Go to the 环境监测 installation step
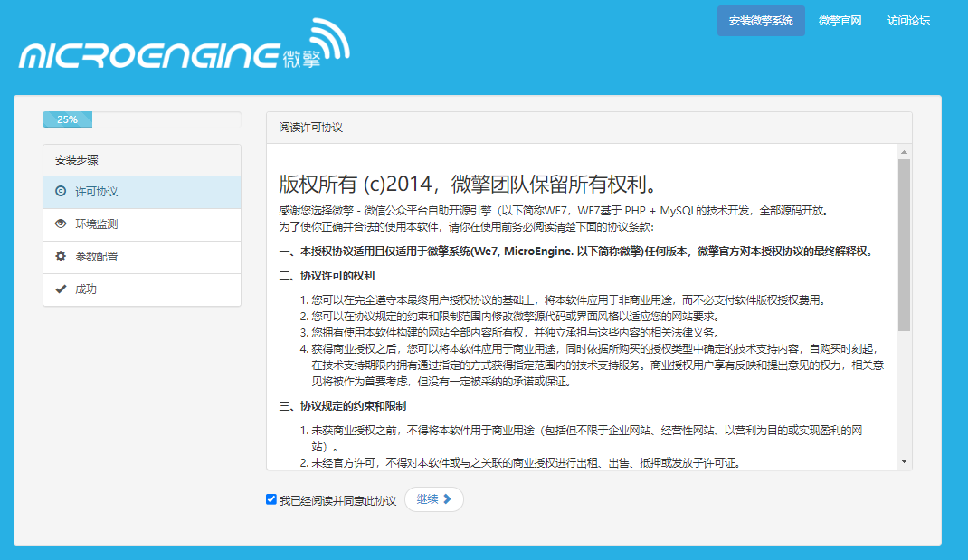The image size is (968, 560). pos(97,224)
